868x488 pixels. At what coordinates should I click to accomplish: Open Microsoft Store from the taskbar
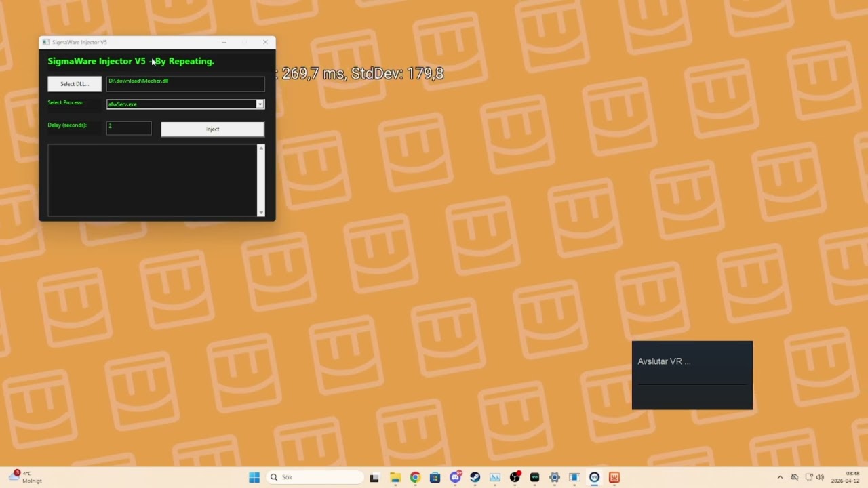click(435, 477)
